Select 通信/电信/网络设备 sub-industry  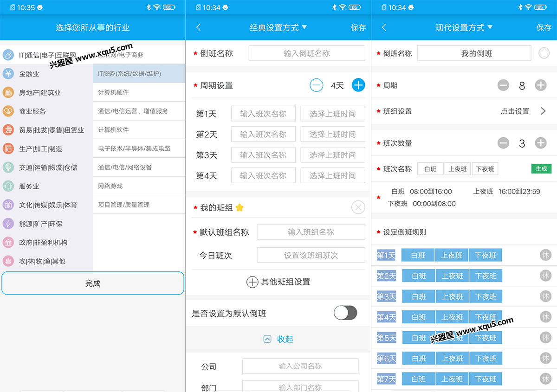139,167
